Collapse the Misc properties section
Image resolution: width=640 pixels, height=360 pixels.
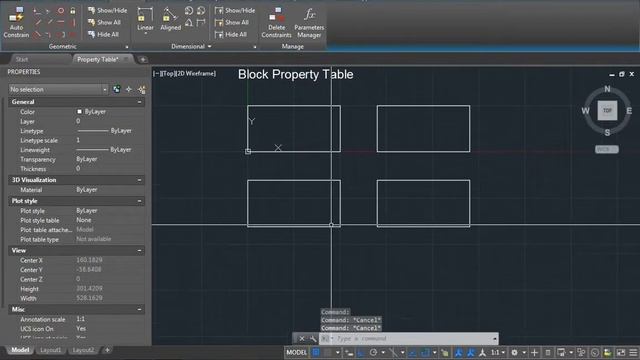[139, 309]
